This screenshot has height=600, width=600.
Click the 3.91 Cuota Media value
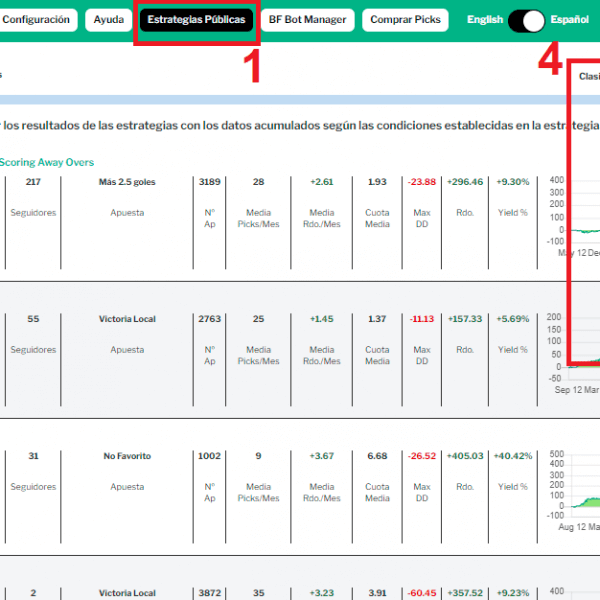tap(377, 593)
